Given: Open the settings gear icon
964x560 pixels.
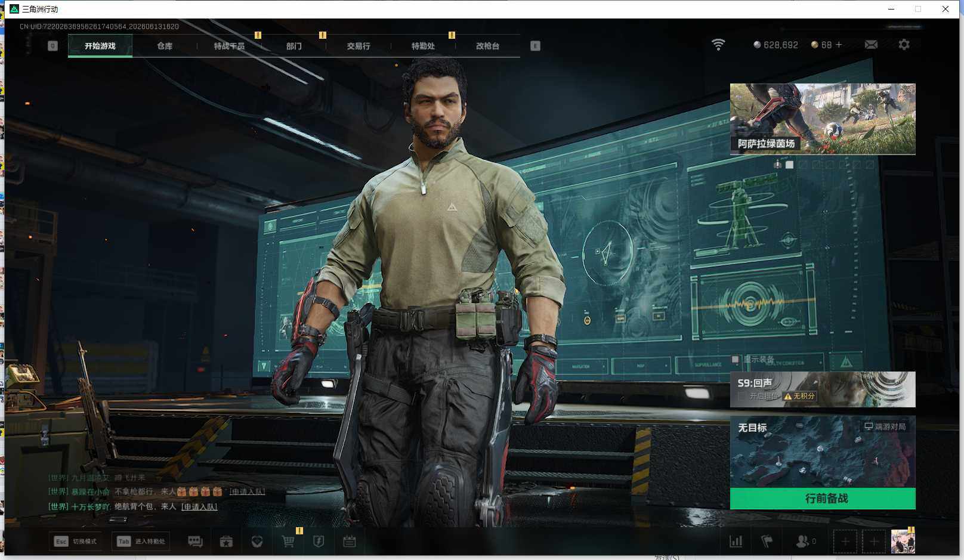Looking at the screenshot, I should coord(904,45).
